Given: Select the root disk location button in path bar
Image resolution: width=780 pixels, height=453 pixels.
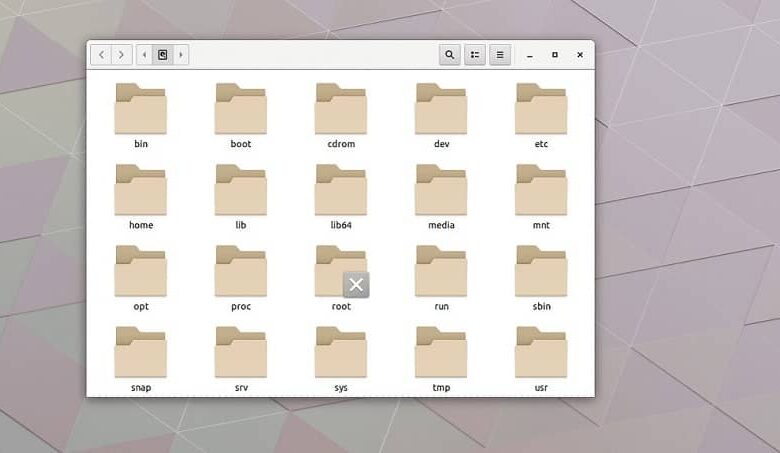Looking at the screenshot, I should point(163,55).
